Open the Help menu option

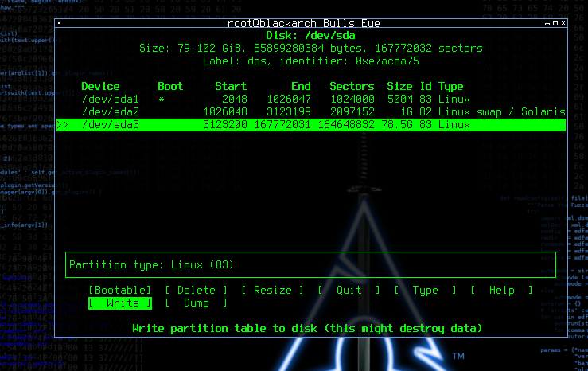coord(502,290)
